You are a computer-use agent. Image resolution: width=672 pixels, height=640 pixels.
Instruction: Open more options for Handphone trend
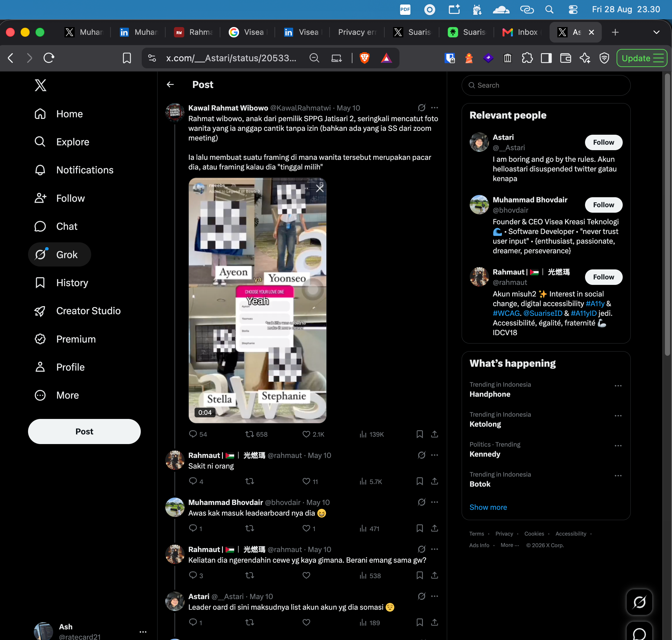618,386
